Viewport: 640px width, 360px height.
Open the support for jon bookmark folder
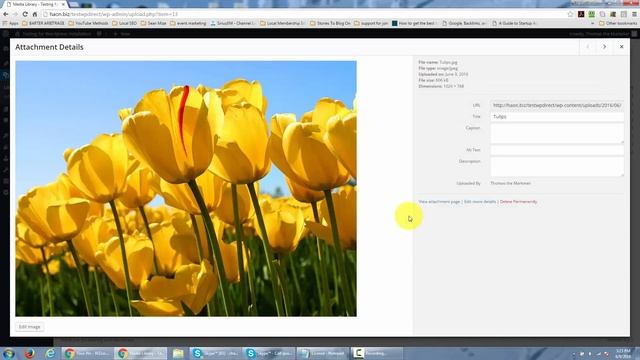coord(371,23)
